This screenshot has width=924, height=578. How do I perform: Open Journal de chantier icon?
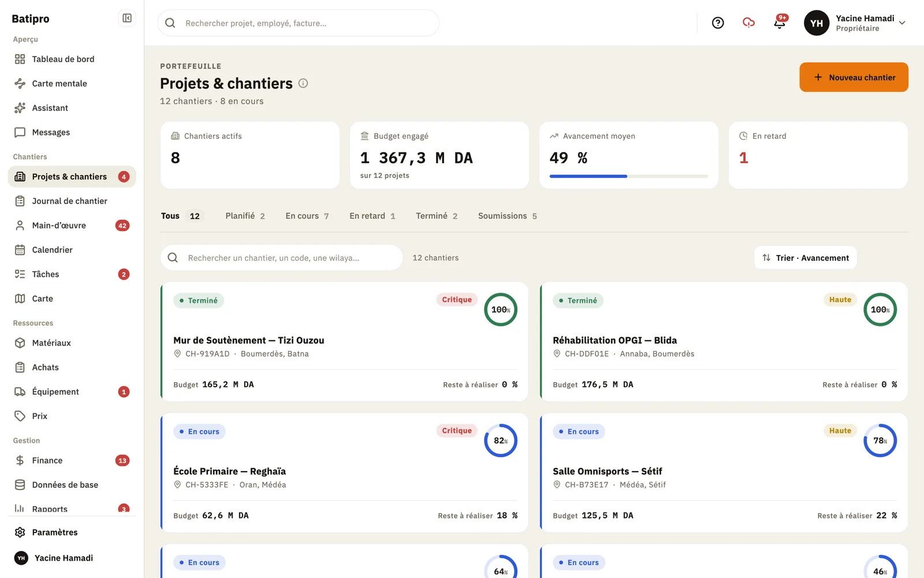click(x=20, y=201)
